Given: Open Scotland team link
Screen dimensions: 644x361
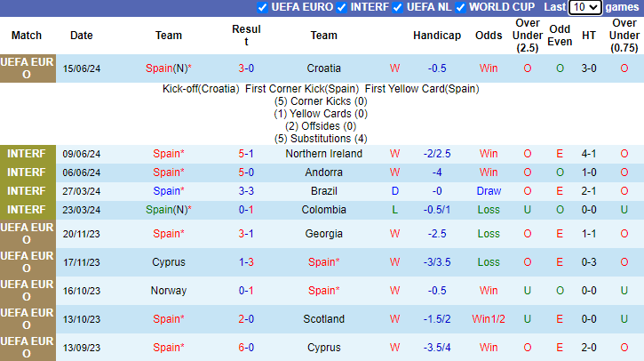Looking at the screenshot, I should pos(323,319).
